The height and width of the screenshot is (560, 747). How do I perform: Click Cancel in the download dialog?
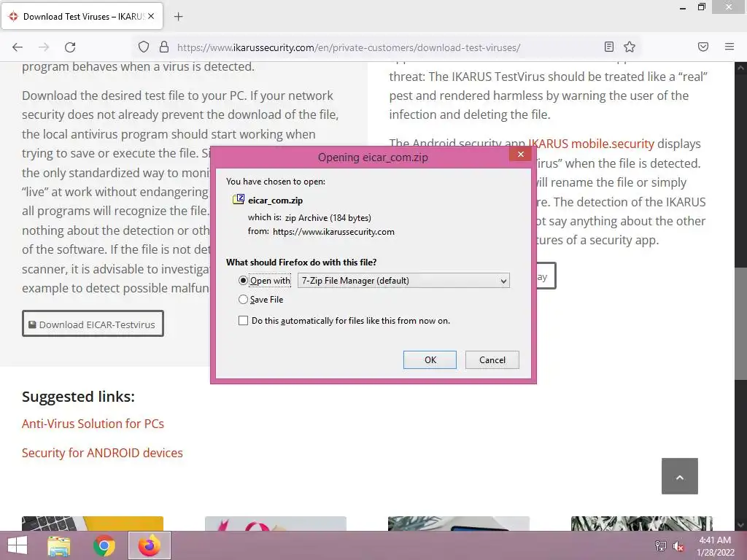pyautogui.click(x=492, y=360)
